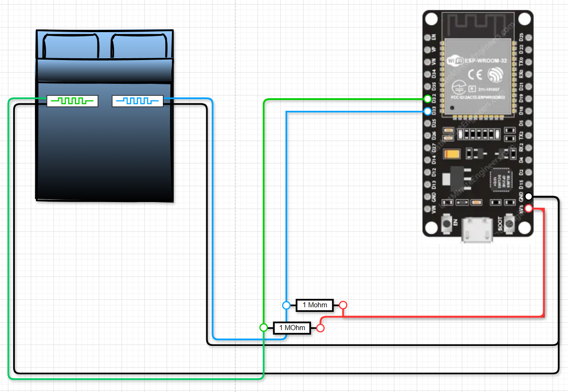Click the upper 1 Mohm resistor

[315, 305]
